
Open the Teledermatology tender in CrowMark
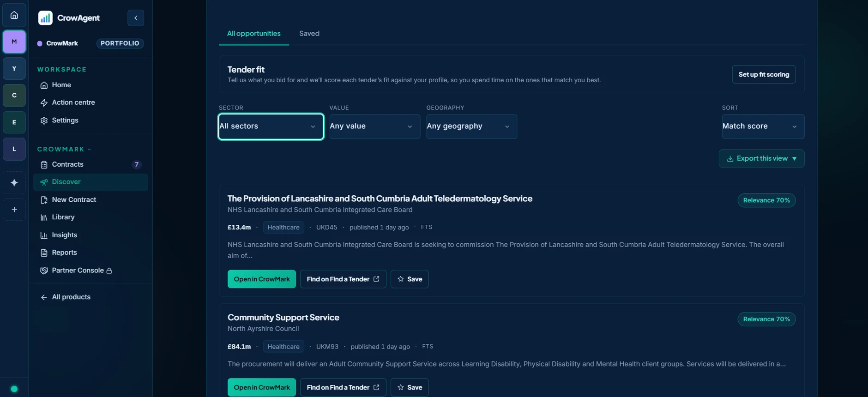point(262,279)
